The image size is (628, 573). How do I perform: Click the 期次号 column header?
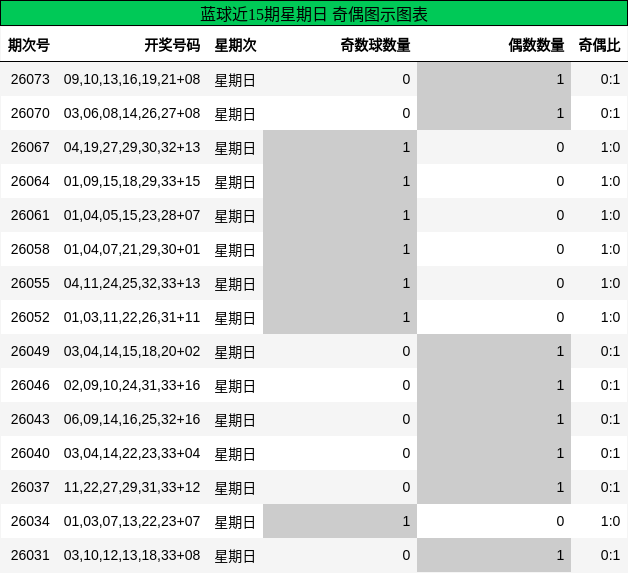tap(29, 45)
